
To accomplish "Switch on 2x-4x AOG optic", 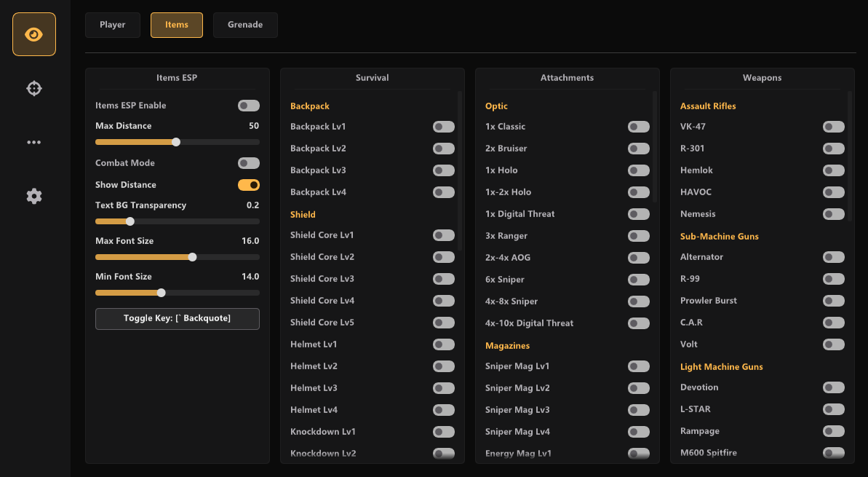I will pyautogui.click(x=638, y=258).
